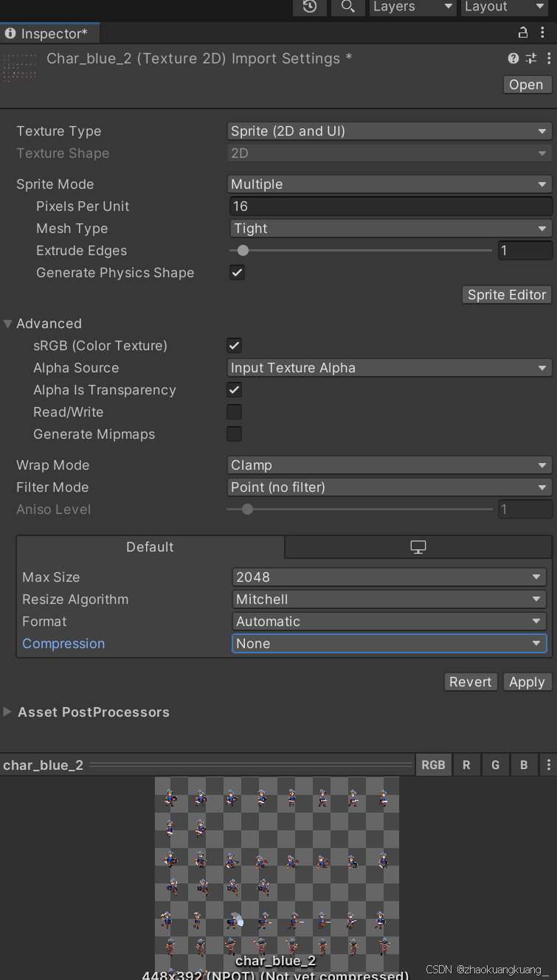This screenshot has height=980, width=557.
Task: Open the preview panel kebab menu
Action: 548,765
